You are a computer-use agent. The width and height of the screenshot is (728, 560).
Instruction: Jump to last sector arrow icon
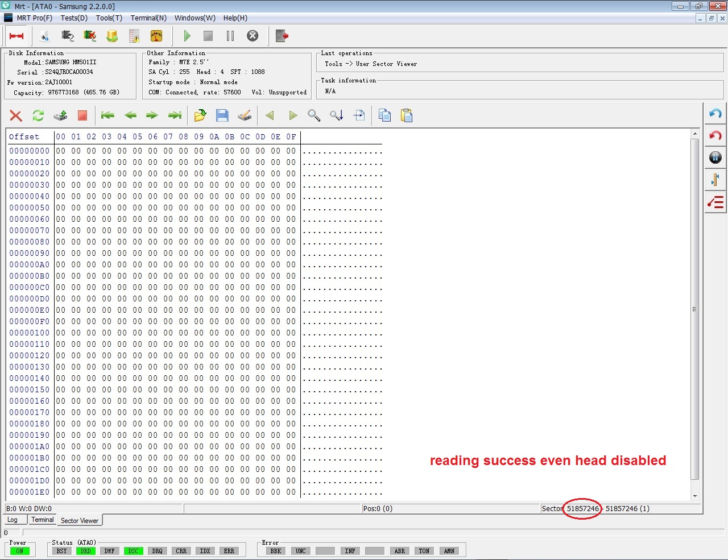(175, 115)
